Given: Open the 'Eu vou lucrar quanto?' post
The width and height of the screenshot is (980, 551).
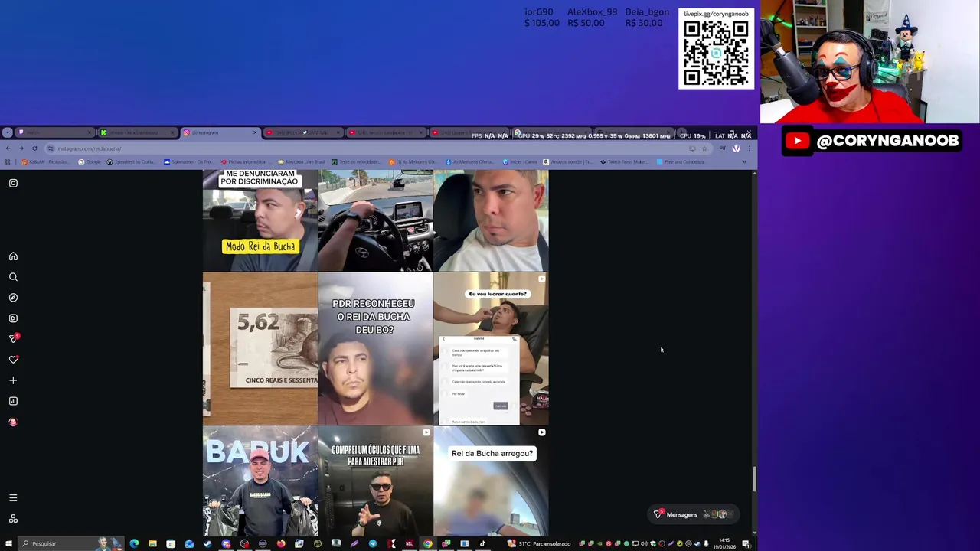Looking at the screenshot, I should click(491, 348).
